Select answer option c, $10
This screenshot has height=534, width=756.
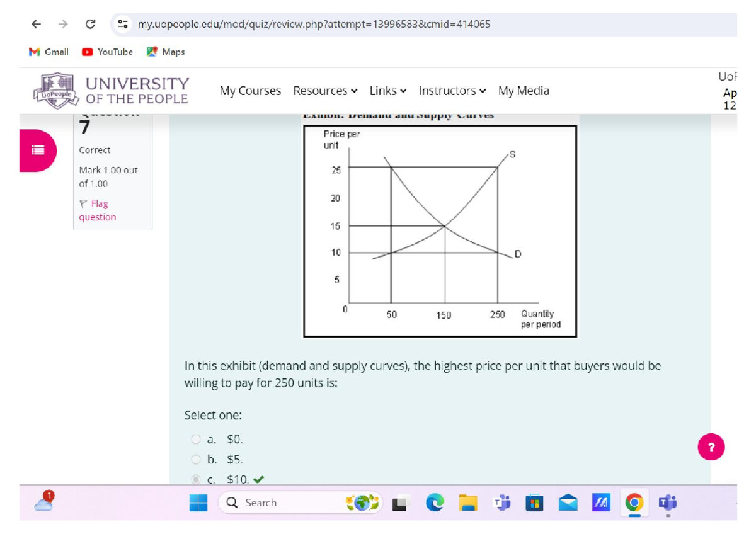coord(196,479)
